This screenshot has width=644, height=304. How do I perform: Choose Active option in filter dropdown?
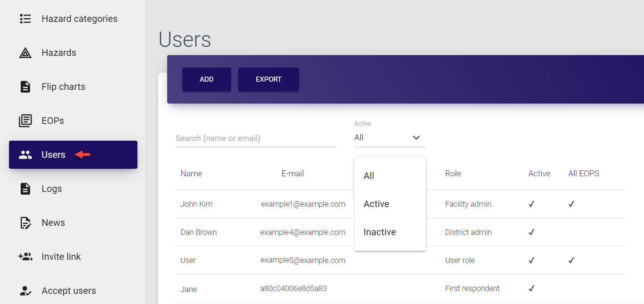[x=376, y=204]
